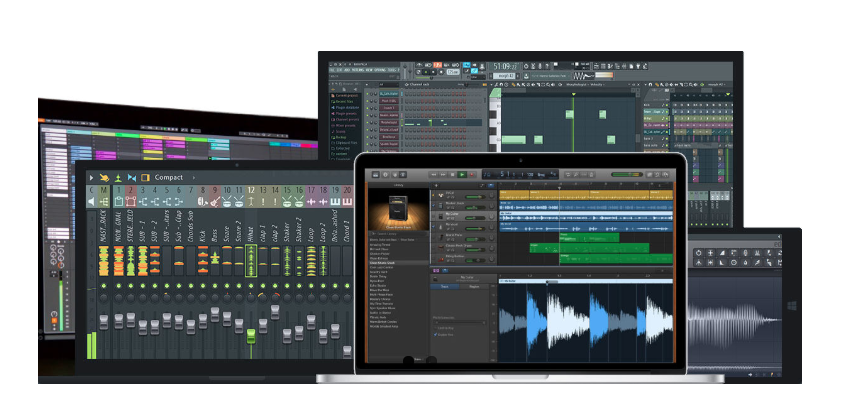This screenshot has height=416, width=852.
Task: Toggle GarageBand cycle button in toolbar
Action: coord(568,175)
